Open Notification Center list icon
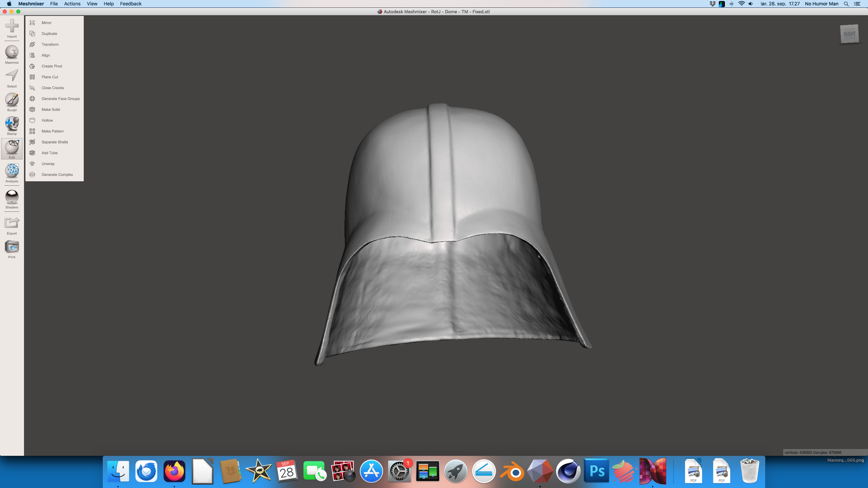868x488 pixels. [x=857, y=4]
